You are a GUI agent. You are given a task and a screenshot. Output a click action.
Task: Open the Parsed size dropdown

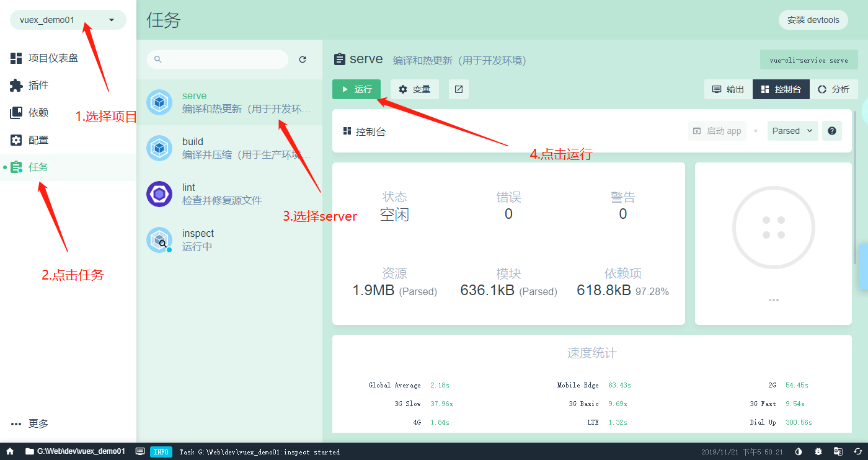pyautogui.click(x=793, y=131)
